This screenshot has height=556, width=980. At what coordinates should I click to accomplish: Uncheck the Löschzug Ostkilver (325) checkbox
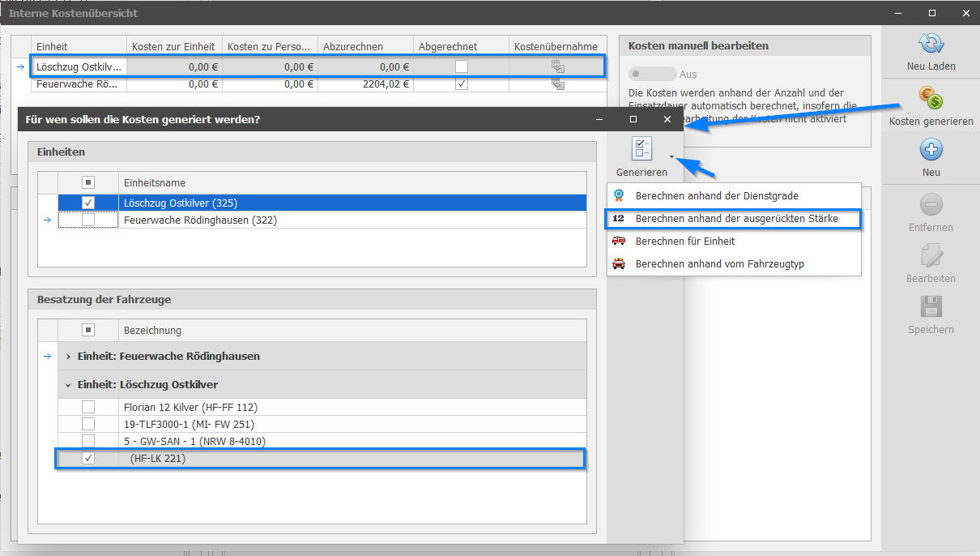pos(88,203)
